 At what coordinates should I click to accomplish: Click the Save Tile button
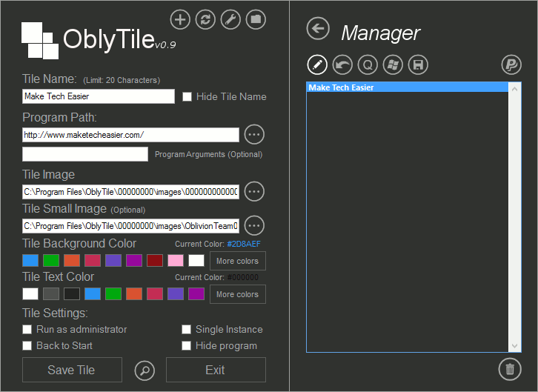(72, 370)
